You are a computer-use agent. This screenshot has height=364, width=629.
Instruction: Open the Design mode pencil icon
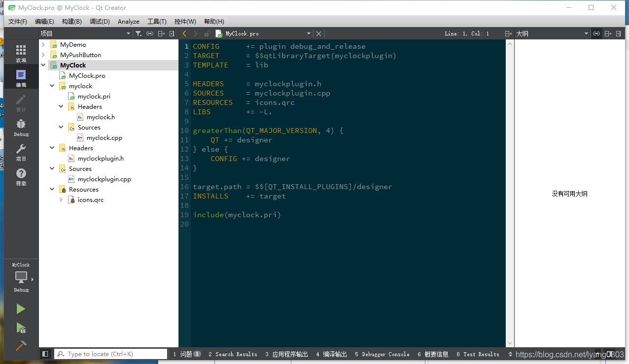pyautogui.click(x=21, y=102)
